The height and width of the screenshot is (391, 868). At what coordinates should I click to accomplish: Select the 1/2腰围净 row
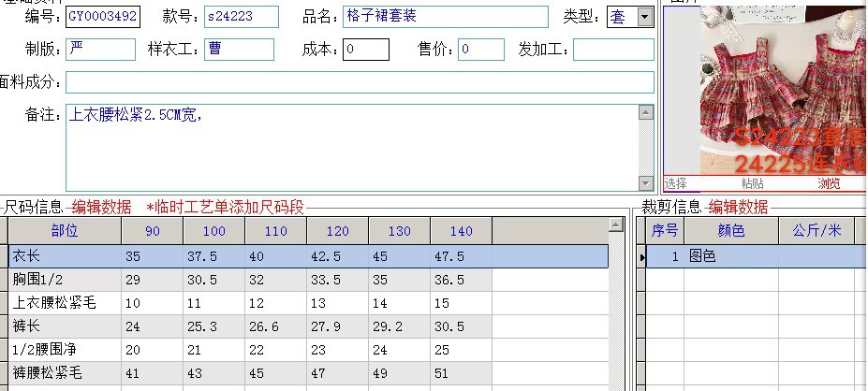308,350
